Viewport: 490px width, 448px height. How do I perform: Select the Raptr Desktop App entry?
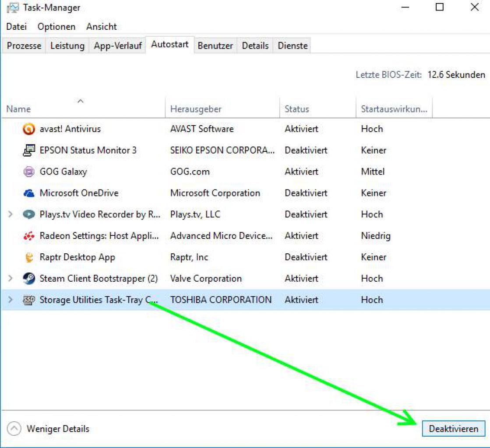pos(77,257)
